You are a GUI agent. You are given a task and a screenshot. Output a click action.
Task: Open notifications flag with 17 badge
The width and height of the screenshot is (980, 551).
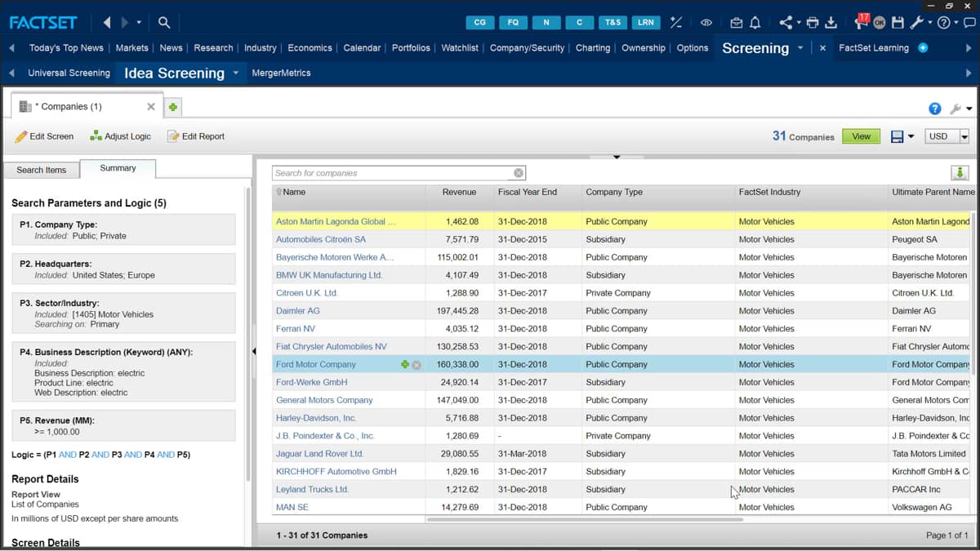tap(862, 21)
